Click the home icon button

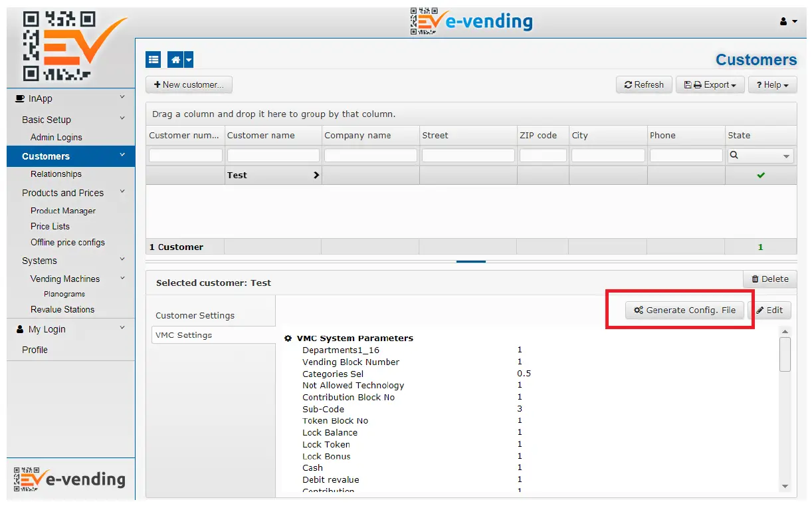[175, 60]
